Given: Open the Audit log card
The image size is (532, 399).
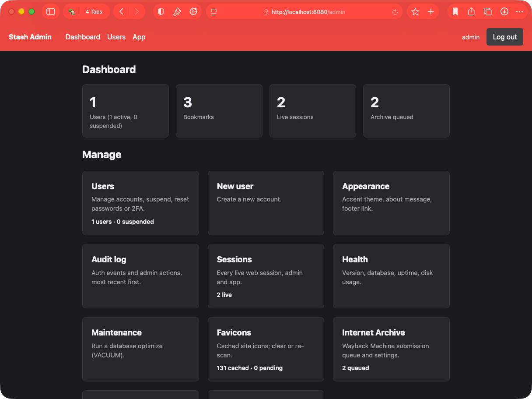Looking at the screenshot, I should pos(140,276).
